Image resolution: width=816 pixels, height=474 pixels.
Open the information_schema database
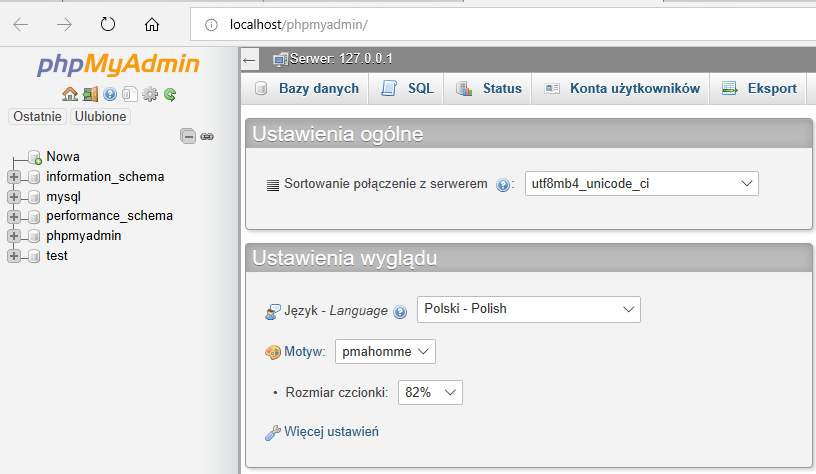[x=105, y=177]
